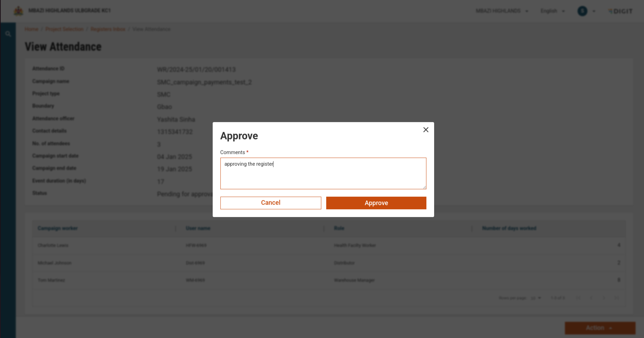Click the DIGIT logo
644x338 pixels.
[x=620, y=11]
